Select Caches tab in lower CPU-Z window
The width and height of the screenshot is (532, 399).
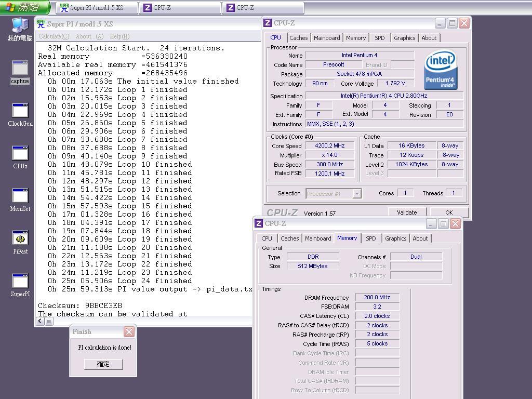point(290,238)
